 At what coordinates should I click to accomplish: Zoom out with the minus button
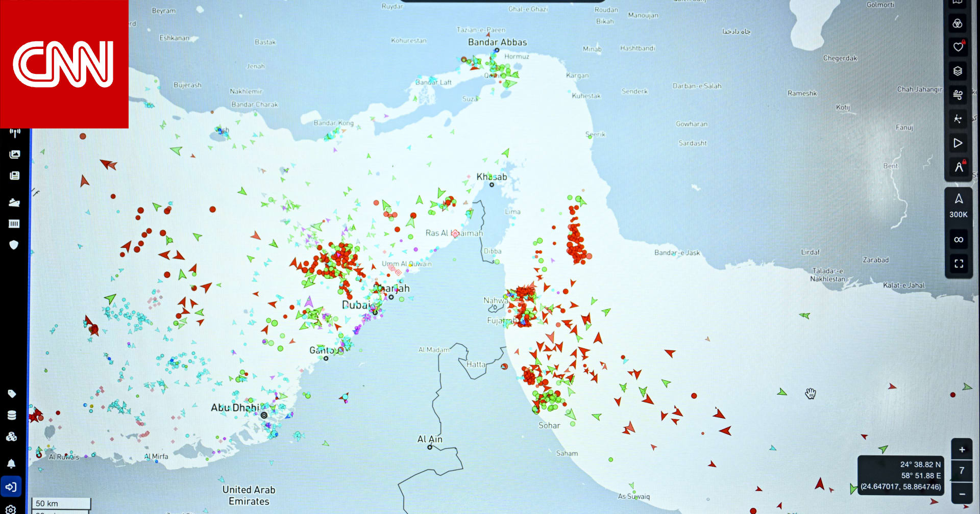[962, 494]
